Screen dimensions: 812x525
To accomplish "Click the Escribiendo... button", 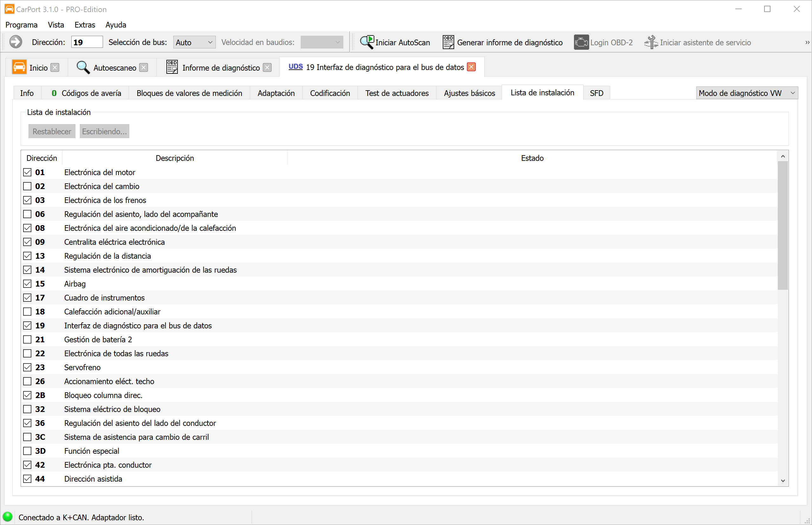I will [x=104, y=131].
